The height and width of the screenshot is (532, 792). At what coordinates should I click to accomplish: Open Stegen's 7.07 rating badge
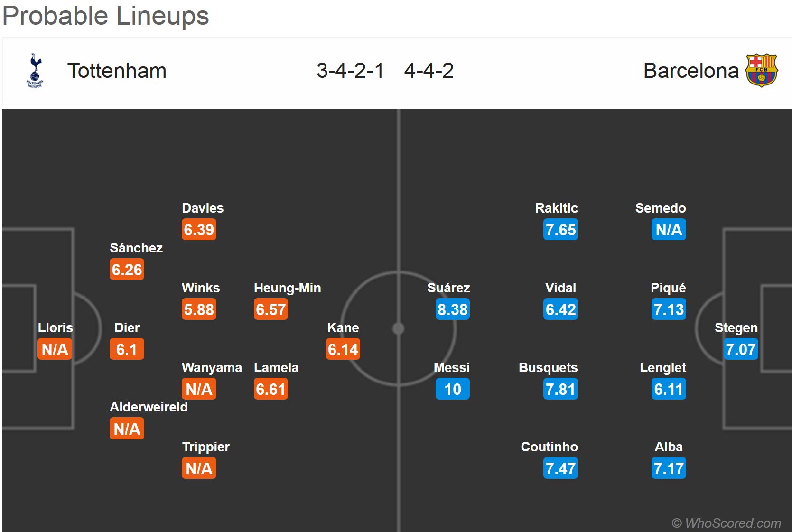[740, 349]
